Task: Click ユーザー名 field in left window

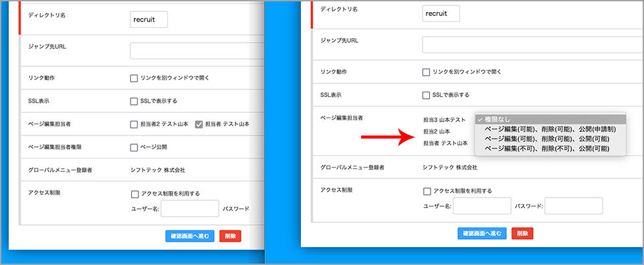Action: (x=190, y=208)
